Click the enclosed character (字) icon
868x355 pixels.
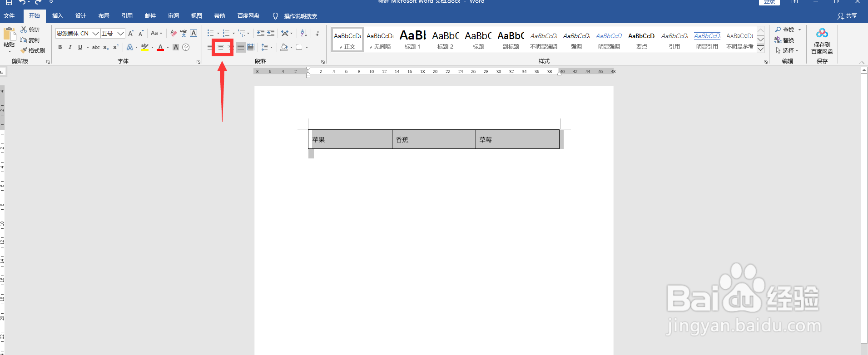[186, 47]
